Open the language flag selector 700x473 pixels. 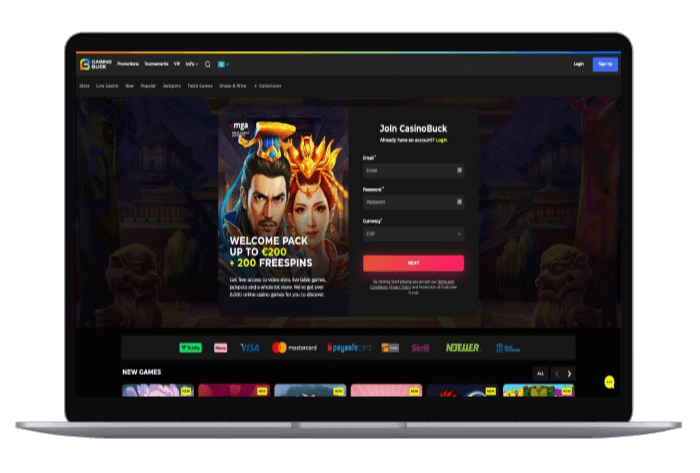(x=223, y=64)
